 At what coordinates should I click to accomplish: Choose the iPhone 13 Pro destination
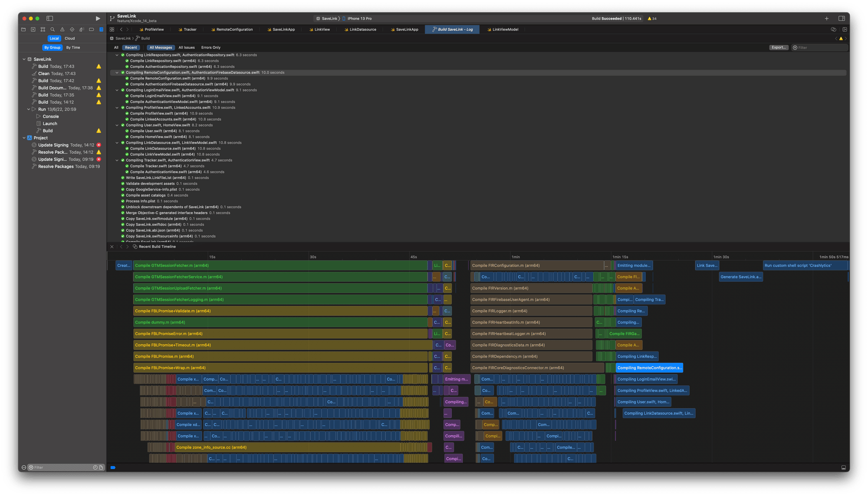click(x=357, y=19)
